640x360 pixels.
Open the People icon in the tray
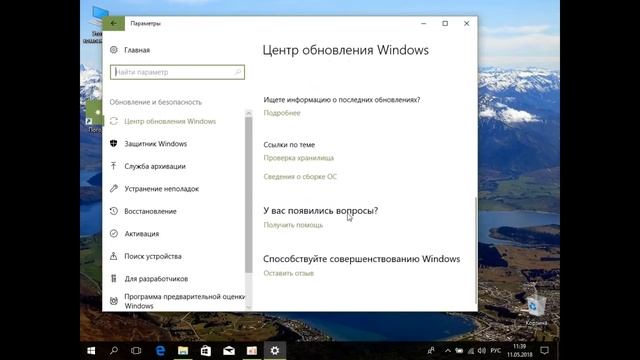pos(431,351)
